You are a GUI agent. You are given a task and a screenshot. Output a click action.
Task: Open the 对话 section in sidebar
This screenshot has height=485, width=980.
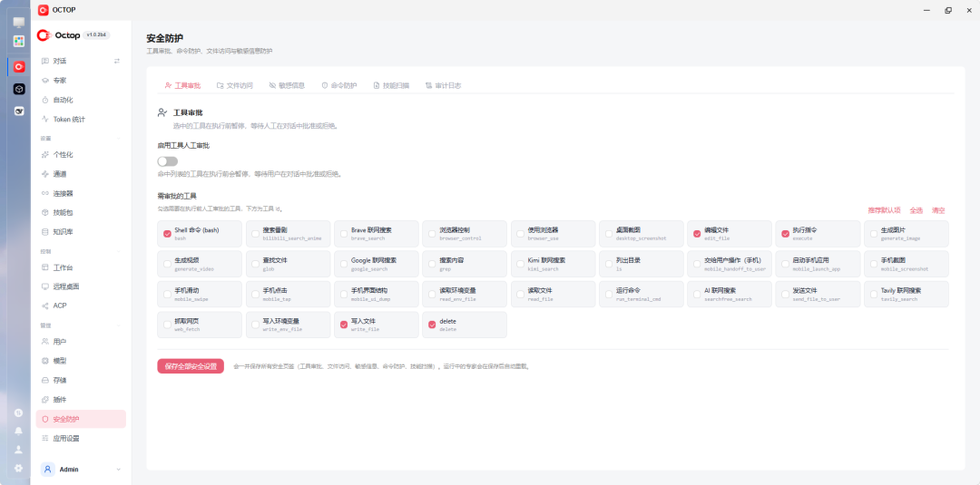click(81, 61)
